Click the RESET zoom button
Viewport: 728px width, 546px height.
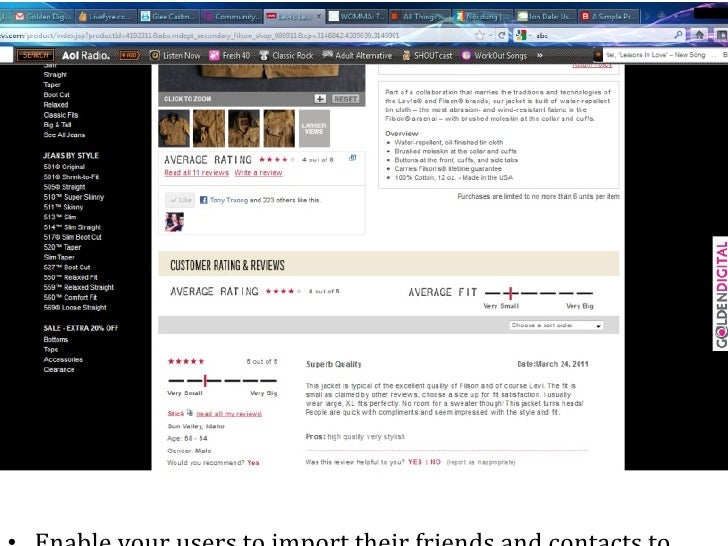tap(346, 99)
